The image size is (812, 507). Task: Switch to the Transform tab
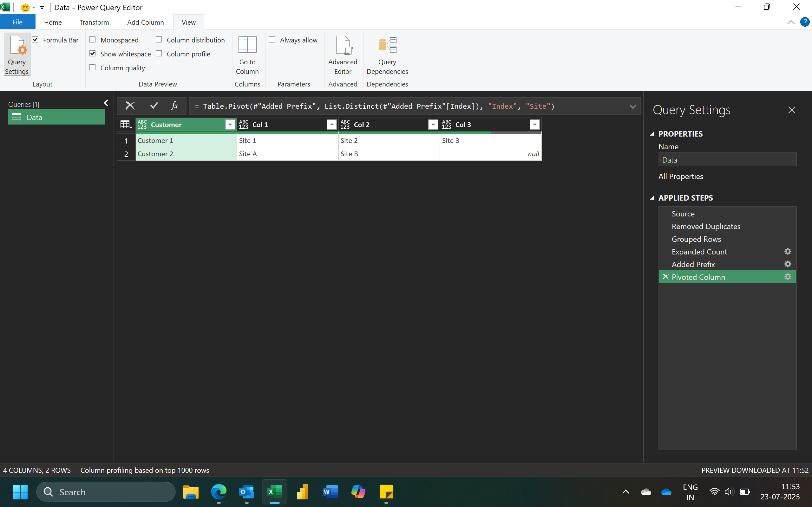(94, 22)
